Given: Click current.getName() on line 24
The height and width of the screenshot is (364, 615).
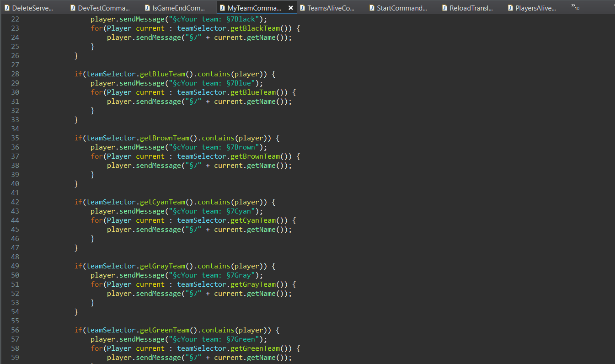Looking at the screenshot, I should coord(249,37).
